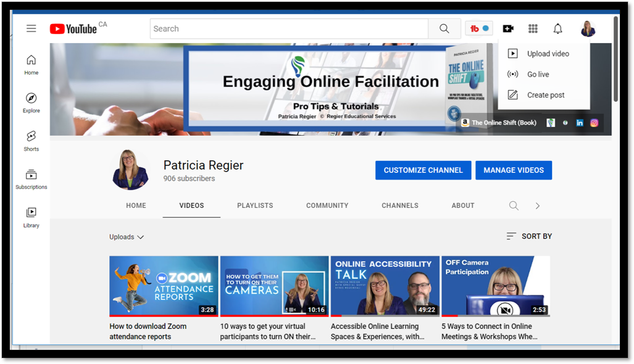Viewport: 634px width, 364px height.
Task: Open the Playlists tab
Action: (x=255, y=205)
